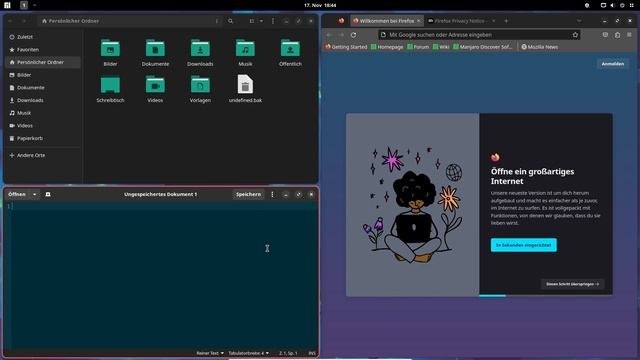
Task: Open the volume icon in system tray
Action: point(612,5)
